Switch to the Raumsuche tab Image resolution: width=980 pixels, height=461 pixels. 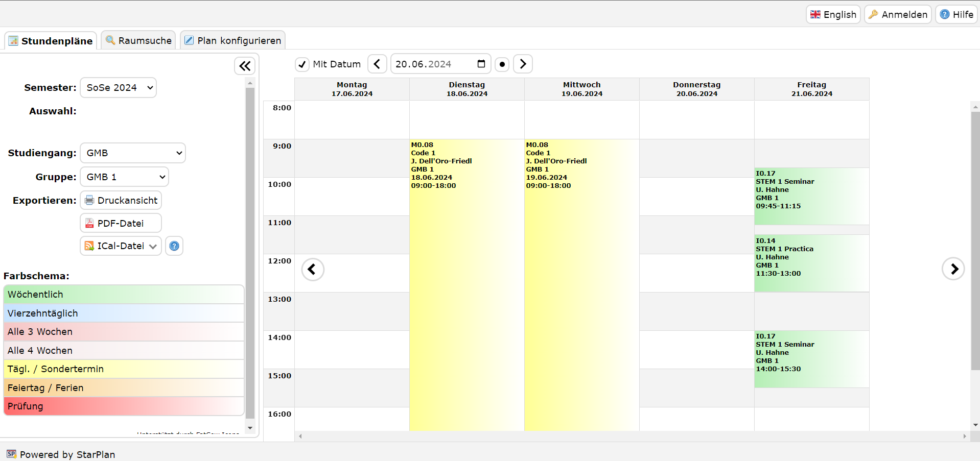138,40
